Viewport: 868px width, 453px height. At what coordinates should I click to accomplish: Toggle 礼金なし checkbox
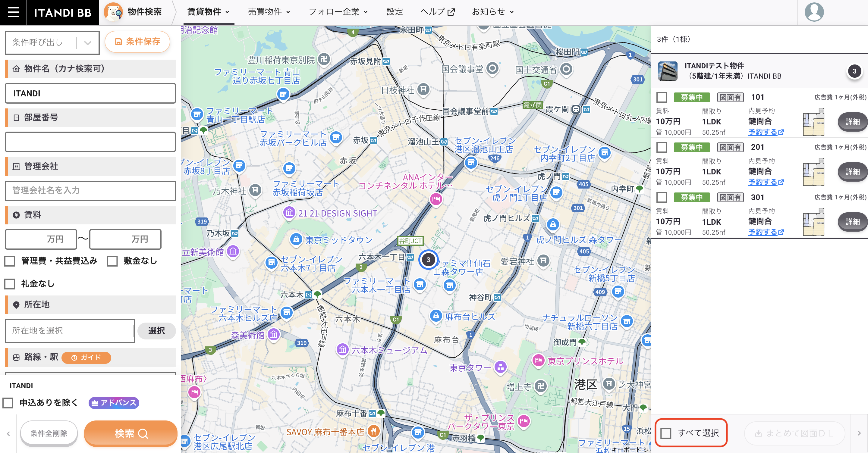pyautogui.click(x=10, y=284)
